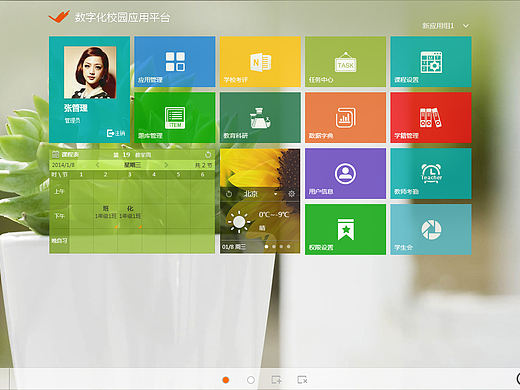This screenshot has width=520, height=390.
Task: Click the 注销 logout icon on profile tile
Action: point(110,133)
